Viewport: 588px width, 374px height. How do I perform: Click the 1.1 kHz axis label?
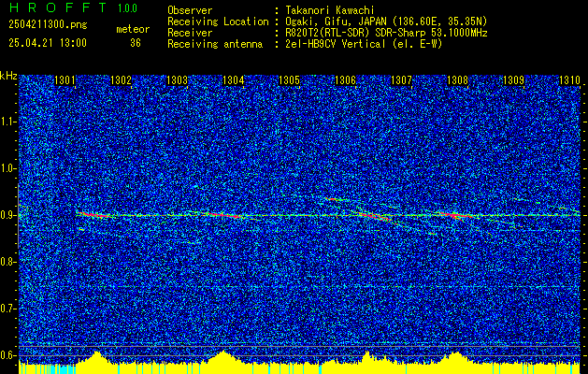coord(7,122)
